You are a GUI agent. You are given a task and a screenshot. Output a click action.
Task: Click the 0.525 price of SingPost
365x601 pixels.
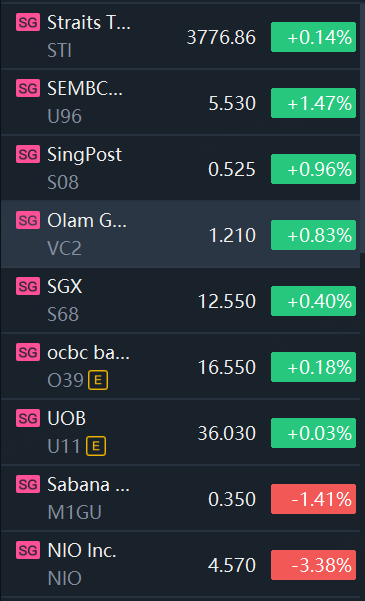[232, 169]
